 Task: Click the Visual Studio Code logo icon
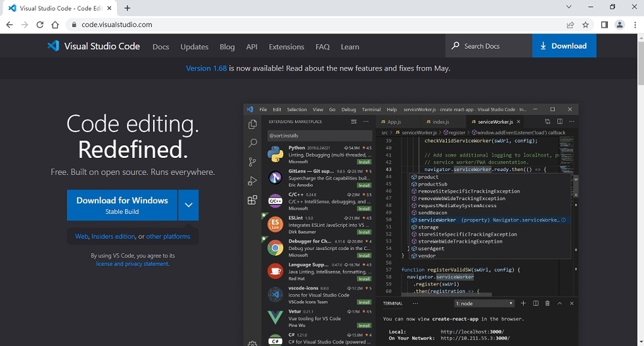[x=53, y=45]
